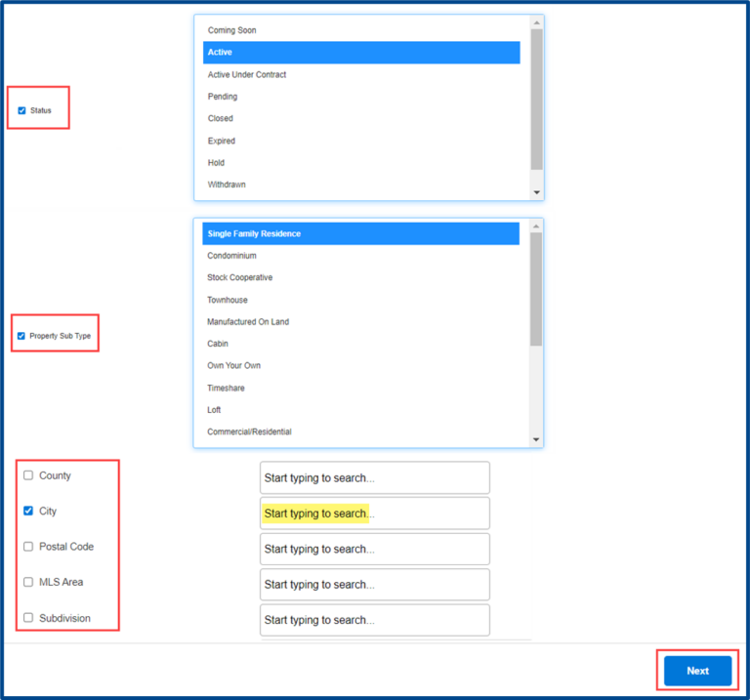Click the Subdivision search box
750x700 pixels.
click(374, 620)
